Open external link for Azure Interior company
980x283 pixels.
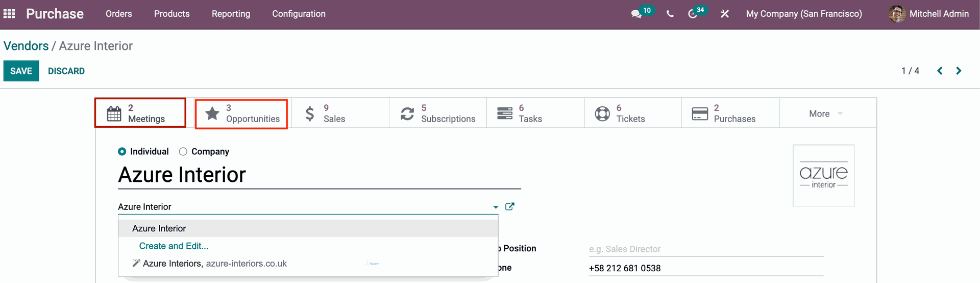509,206
